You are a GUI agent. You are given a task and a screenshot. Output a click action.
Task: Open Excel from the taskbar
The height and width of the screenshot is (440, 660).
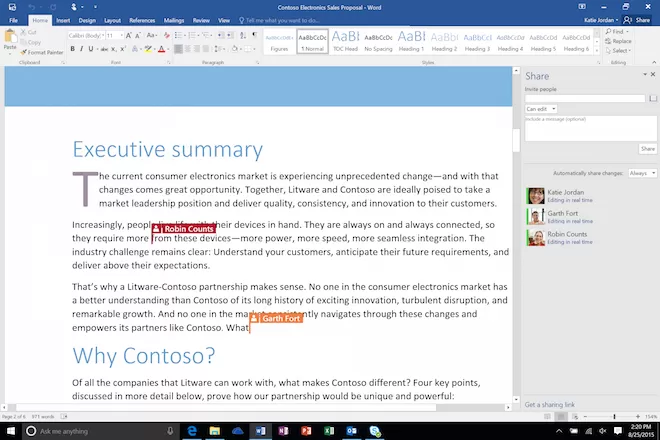(329, 431)
